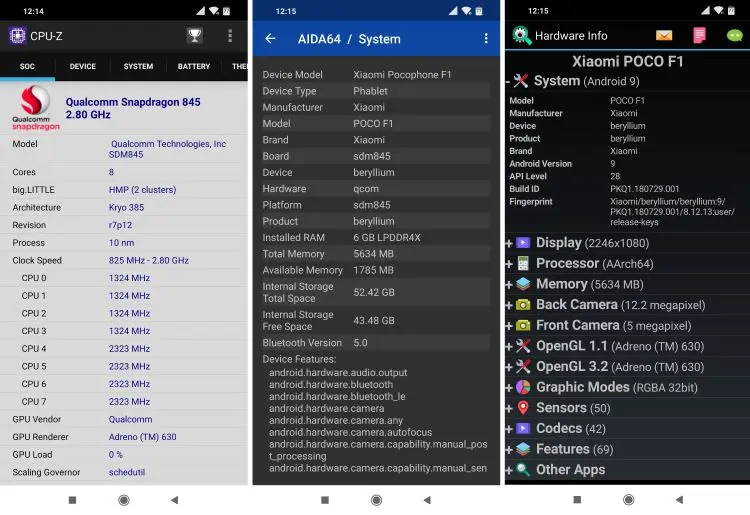Select the Bluetooth Version row
The width and height of the screenshot is (750, 515).
click(x=376, y=343)
